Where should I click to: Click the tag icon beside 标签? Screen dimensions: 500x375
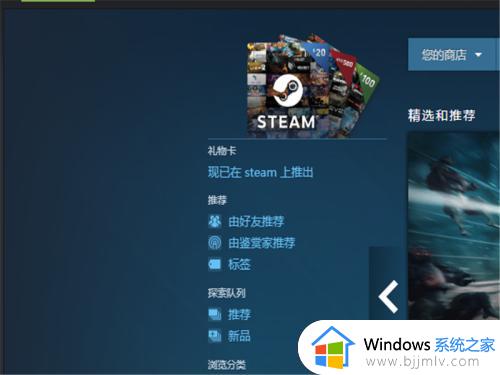click(215, 264)
